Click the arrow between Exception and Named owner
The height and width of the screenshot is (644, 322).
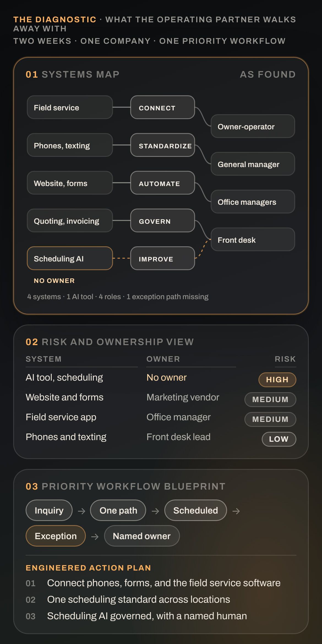(95, 537)
